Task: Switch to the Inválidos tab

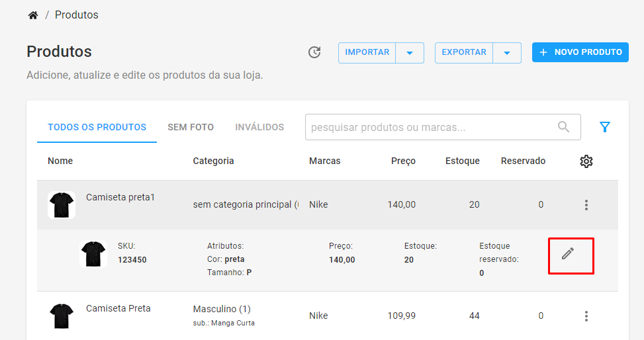Action: click(259, 127)
